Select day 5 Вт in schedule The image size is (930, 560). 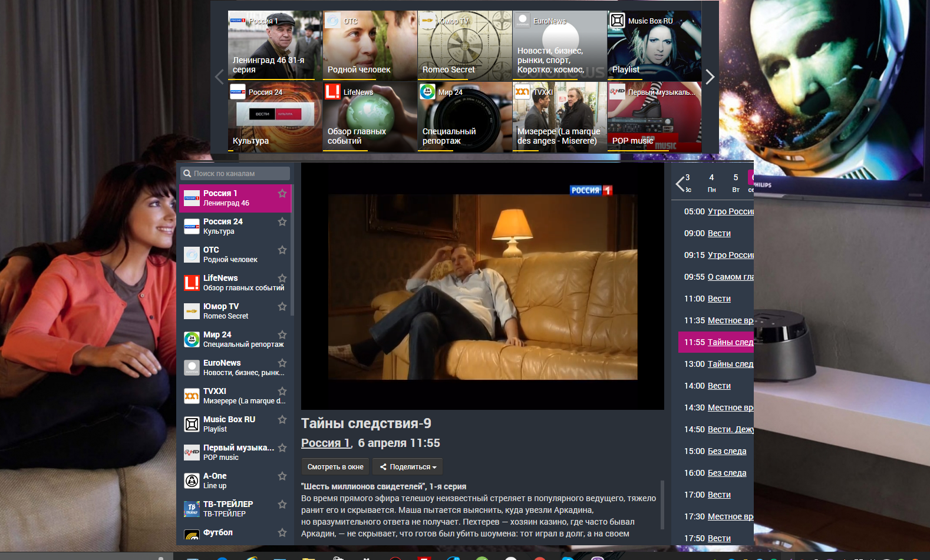point(736,183)
